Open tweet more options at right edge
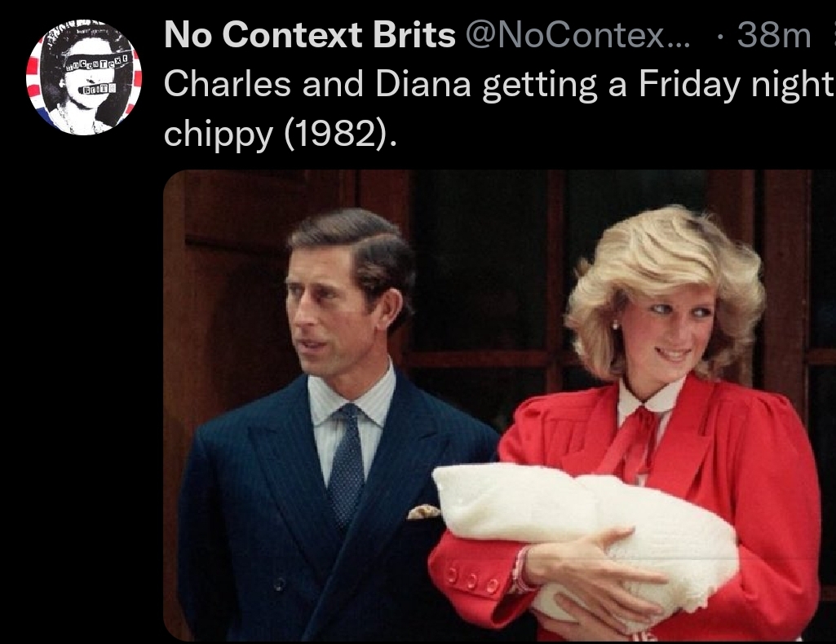The width and height of the screenshot is (836, 644). tap(833, 35)
